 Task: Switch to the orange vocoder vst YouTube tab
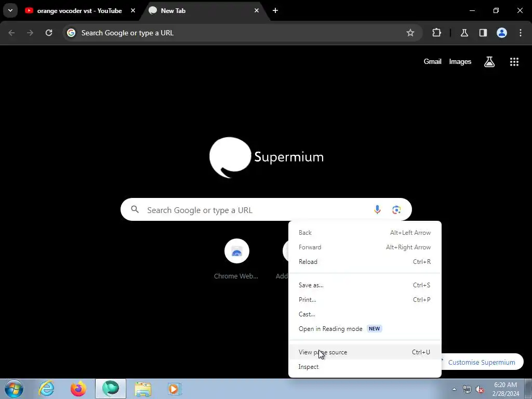[81, 11]
